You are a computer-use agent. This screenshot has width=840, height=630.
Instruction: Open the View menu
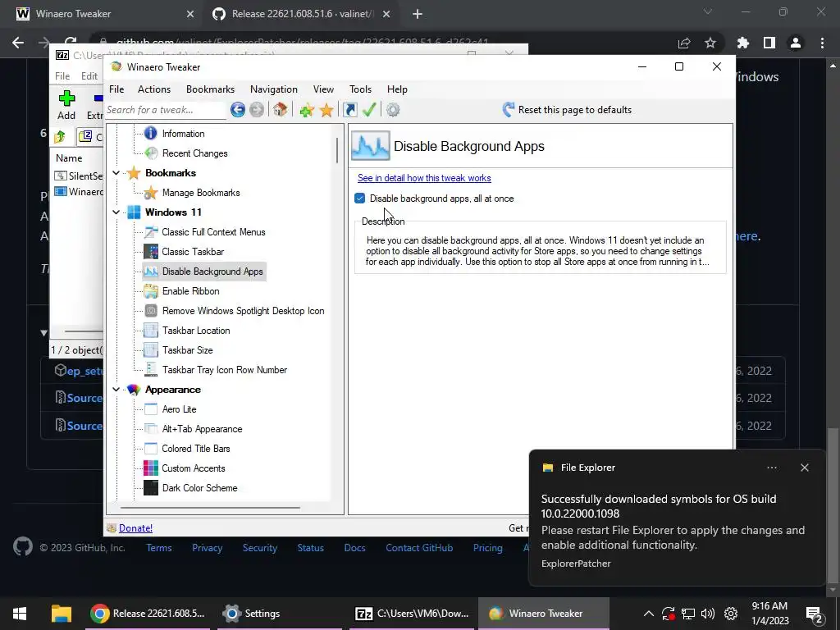click(x=323, y=89)
